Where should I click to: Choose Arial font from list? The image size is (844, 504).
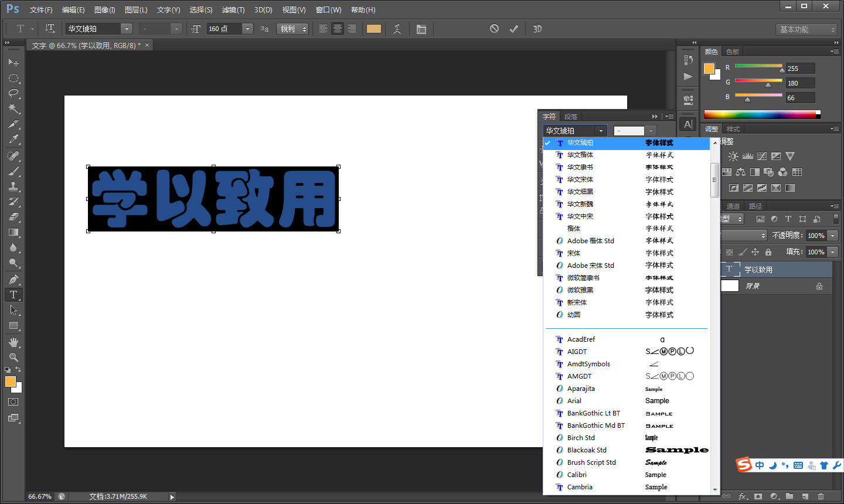627,401
